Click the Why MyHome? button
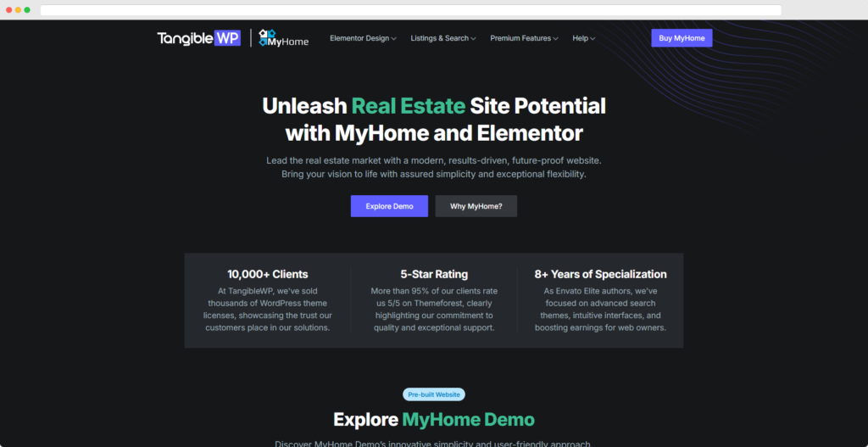868x447 pixels. 476,206
